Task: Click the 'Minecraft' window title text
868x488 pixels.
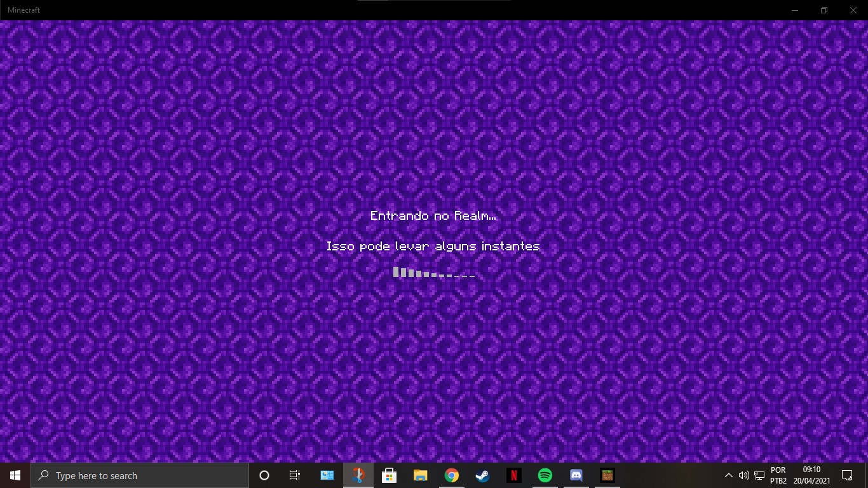Action: coord(24,10)
